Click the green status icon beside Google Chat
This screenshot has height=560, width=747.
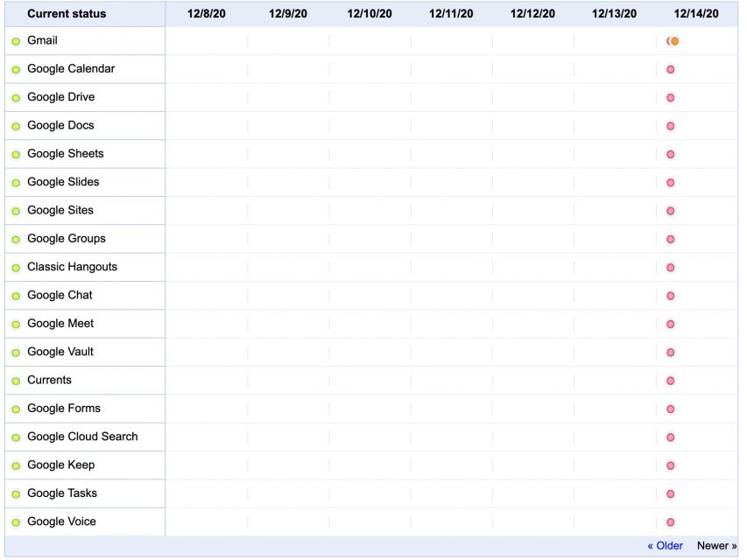pos(16,296)
